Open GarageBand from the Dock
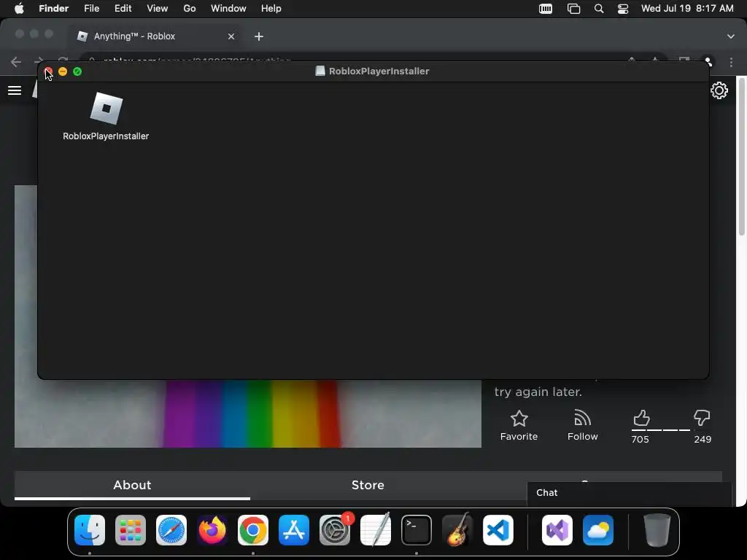 [457, 530]
